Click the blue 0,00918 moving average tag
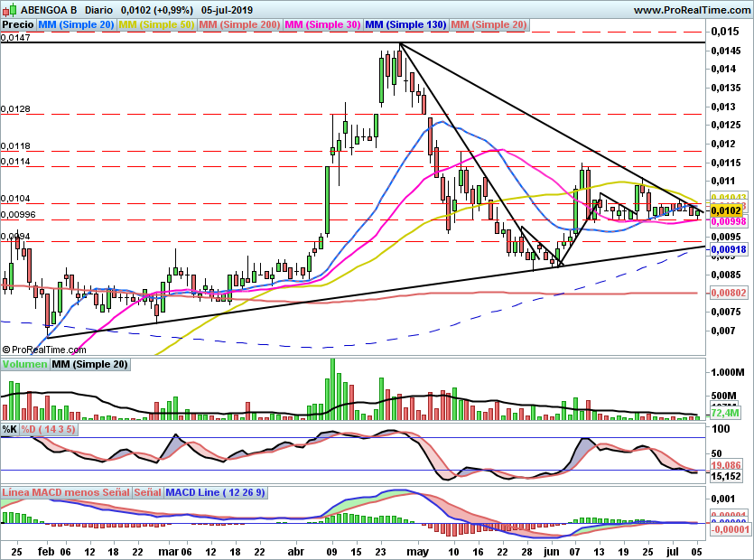 [x=729, y=249]
